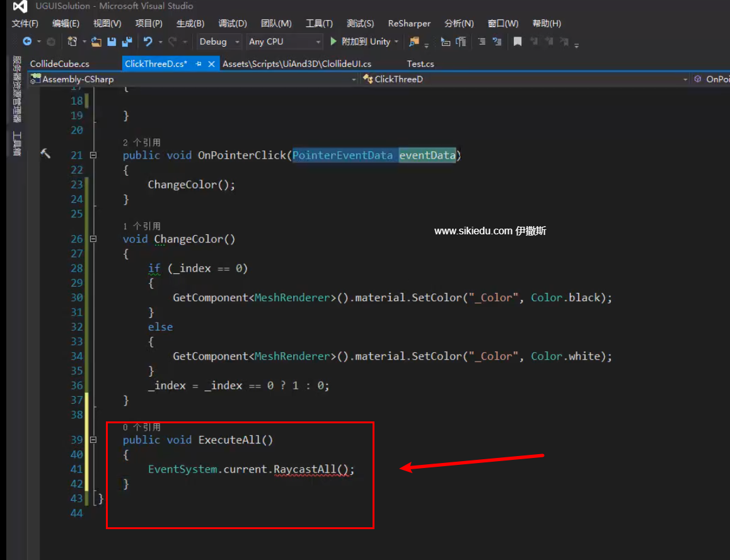Open the 工具箱 side panel tab
This screenshot has height=560, width=730.
click(x=17, y=144)
